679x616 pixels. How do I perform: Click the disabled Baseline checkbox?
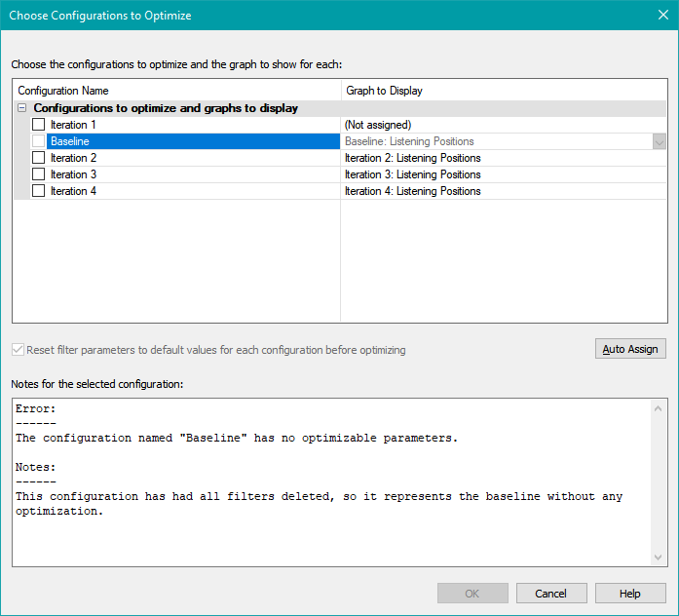pos(39,141)
